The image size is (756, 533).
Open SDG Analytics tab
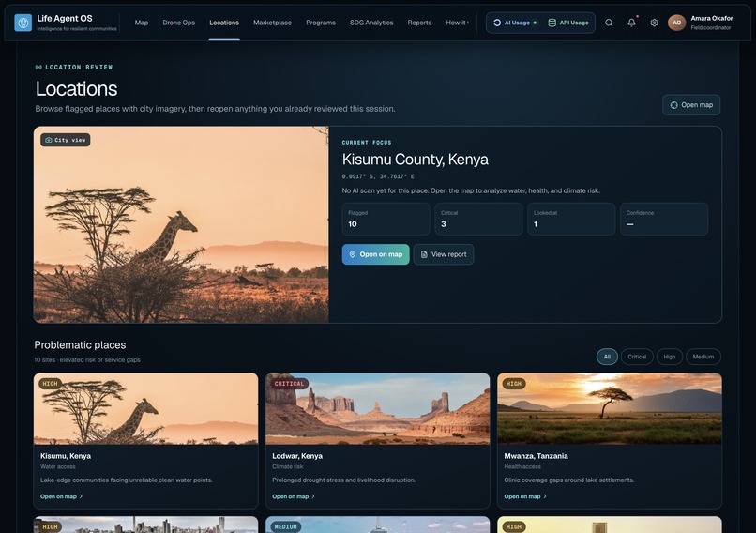(x=371, y=23)
